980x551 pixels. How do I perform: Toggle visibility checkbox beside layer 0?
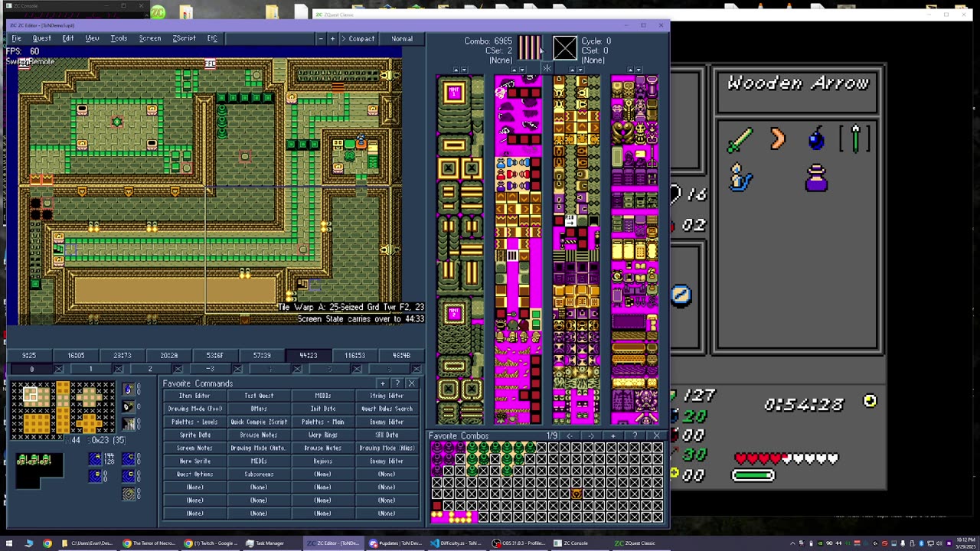(x=59, y=370)
